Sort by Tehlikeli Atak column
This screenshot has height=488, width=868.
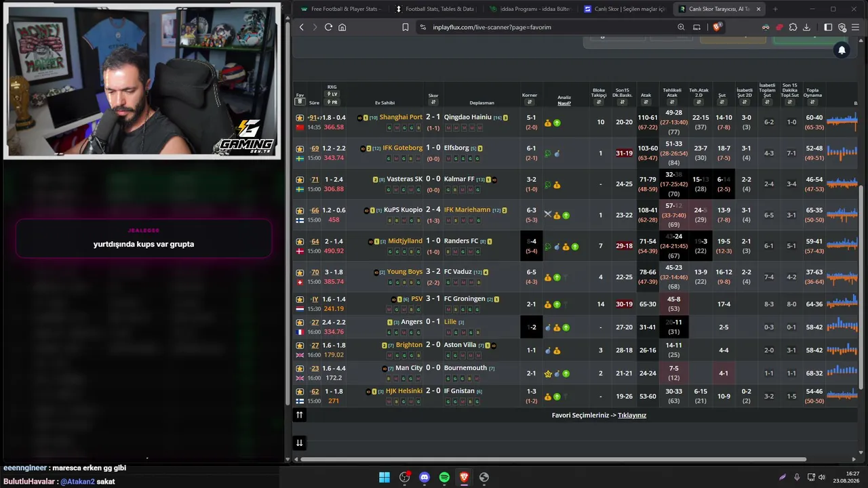point(672,102)
